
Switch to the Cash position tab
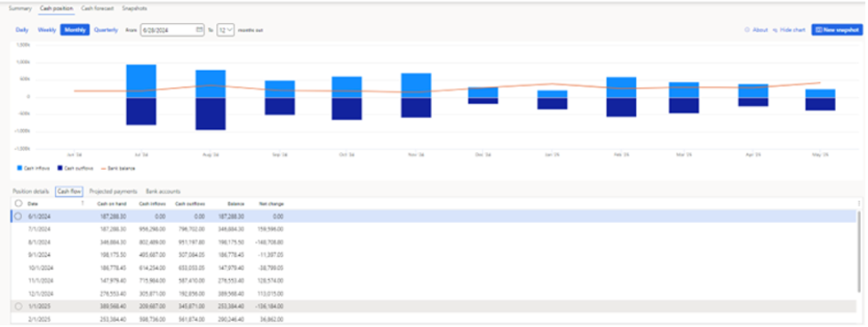coord(57,9)
